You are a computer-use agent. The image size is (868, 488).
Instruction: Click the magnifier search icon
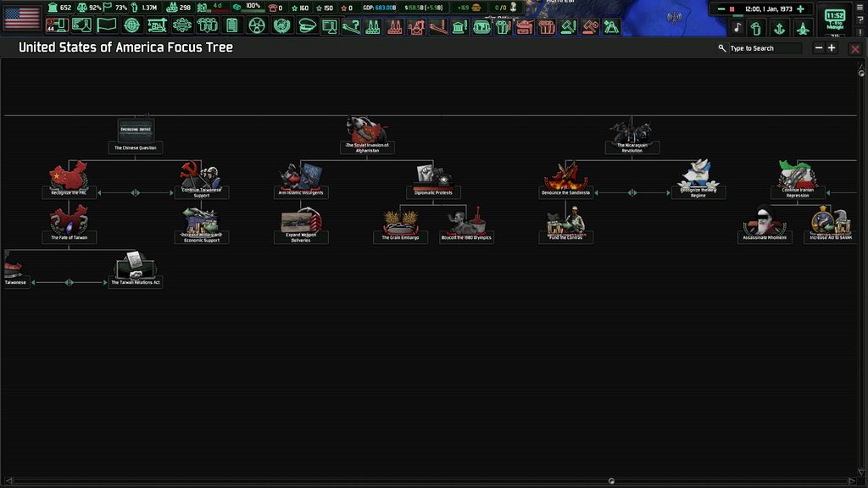722,48
